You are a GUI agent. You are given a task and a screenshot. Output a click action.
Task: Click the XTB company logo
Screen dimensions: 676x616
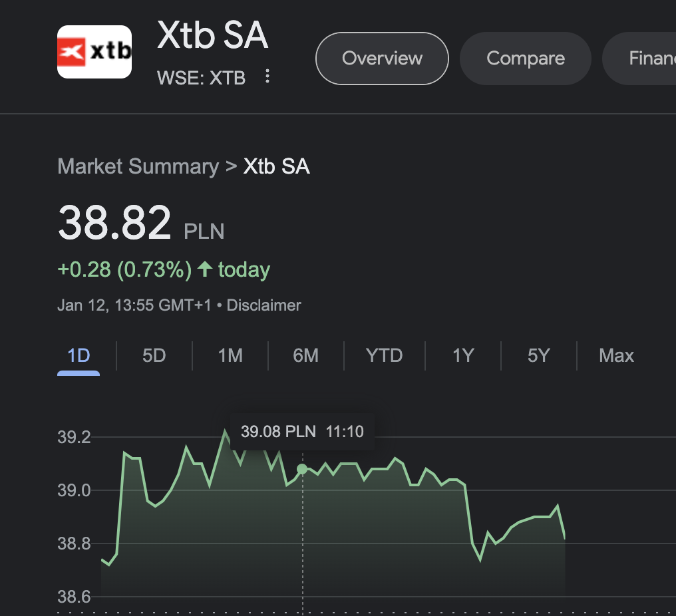(x=94, y=52)
